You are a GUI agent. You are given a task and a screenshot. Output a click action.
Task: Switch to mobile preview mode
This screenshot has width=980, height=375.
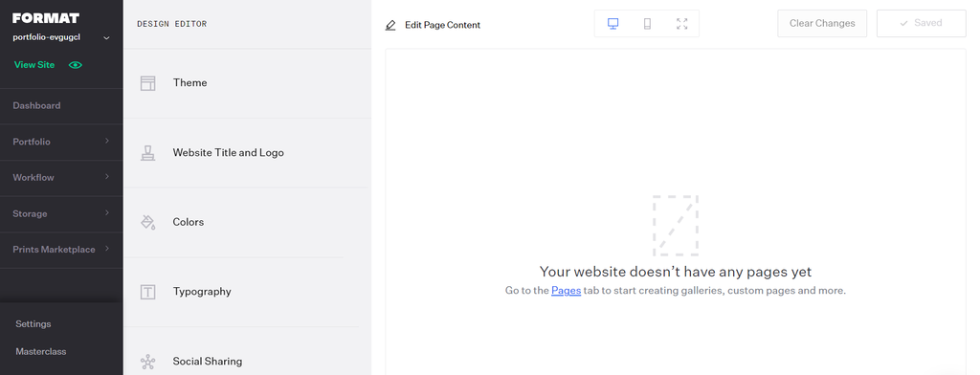(x=648, y=24)
